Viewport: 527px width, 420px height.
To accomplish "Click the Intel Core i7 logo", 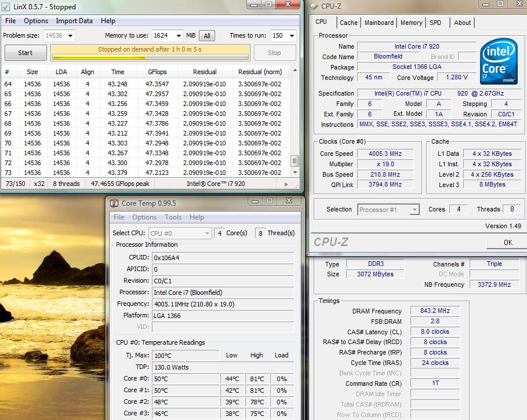I will pos(499,61).
